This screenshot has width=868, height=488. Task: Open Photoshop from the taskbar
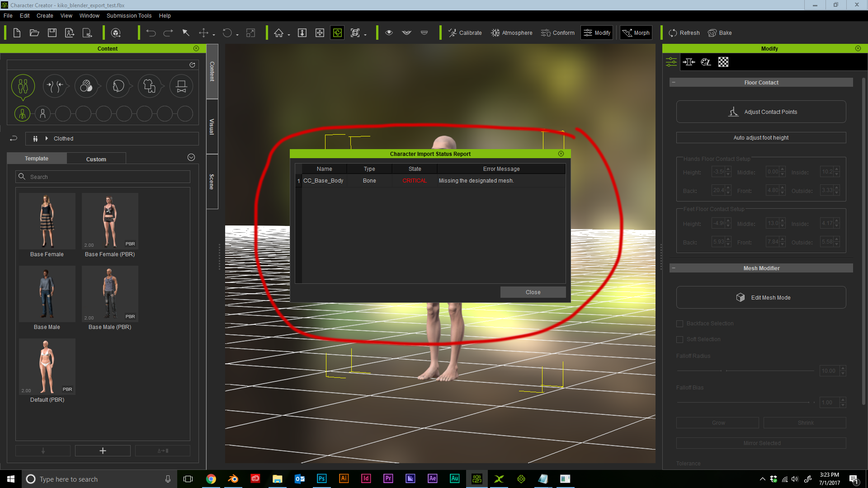point(321,479)
